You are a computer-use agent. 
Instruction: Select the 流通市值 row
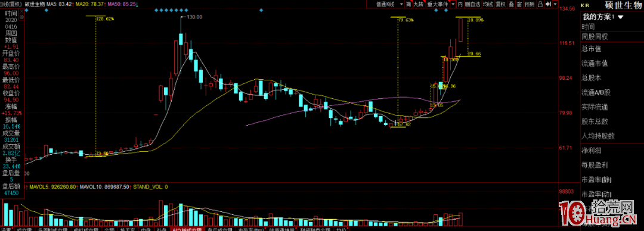(612, 63)
